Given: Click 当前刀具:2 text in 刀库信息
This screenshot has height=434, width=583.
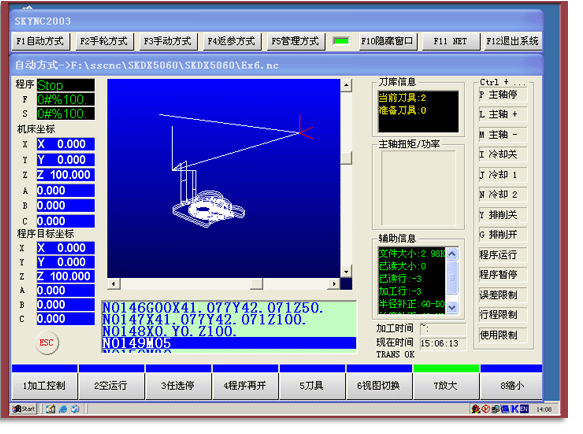Looking at the screenshot, I should pyautogui.click(x=402, y=98).
